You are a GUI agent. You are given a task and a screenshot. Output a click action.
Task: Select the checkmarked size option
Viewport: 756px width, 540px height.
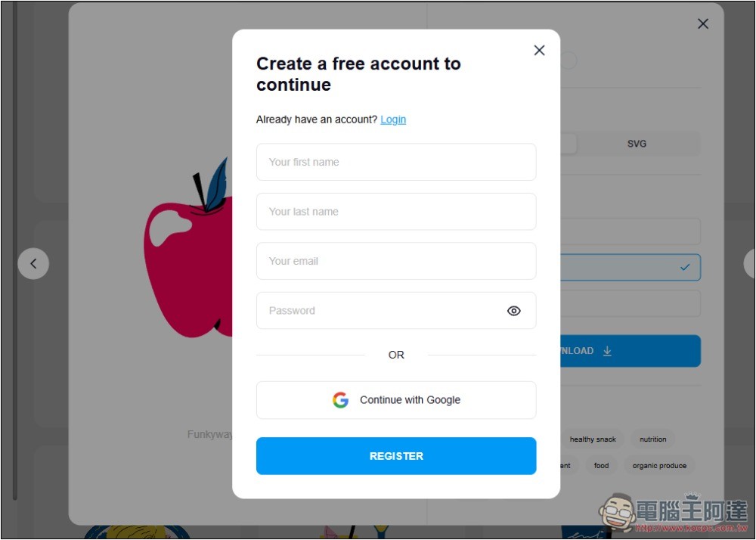pyautogui.click(x=631, y=268)
